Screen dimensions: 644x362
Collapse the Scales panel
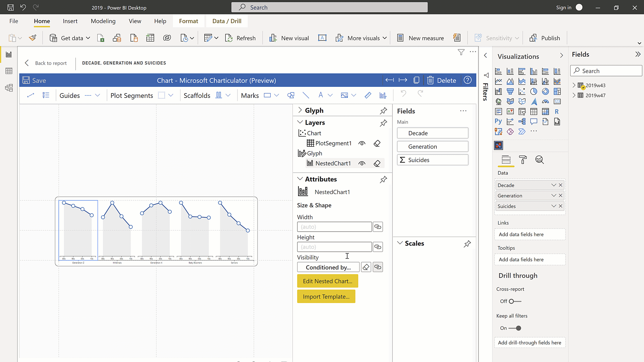tap(400, 243)
